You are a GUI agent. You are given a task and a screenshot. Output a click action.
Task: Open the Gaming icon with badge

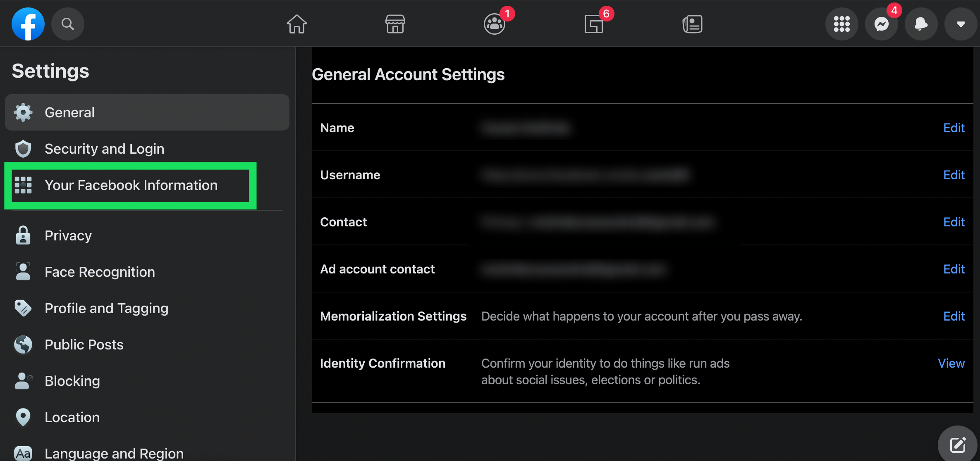(x=594, y=24)
